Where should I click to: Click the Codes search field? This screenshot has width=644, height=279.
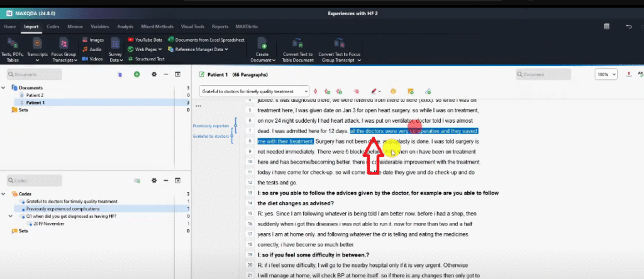pos(35,181)
